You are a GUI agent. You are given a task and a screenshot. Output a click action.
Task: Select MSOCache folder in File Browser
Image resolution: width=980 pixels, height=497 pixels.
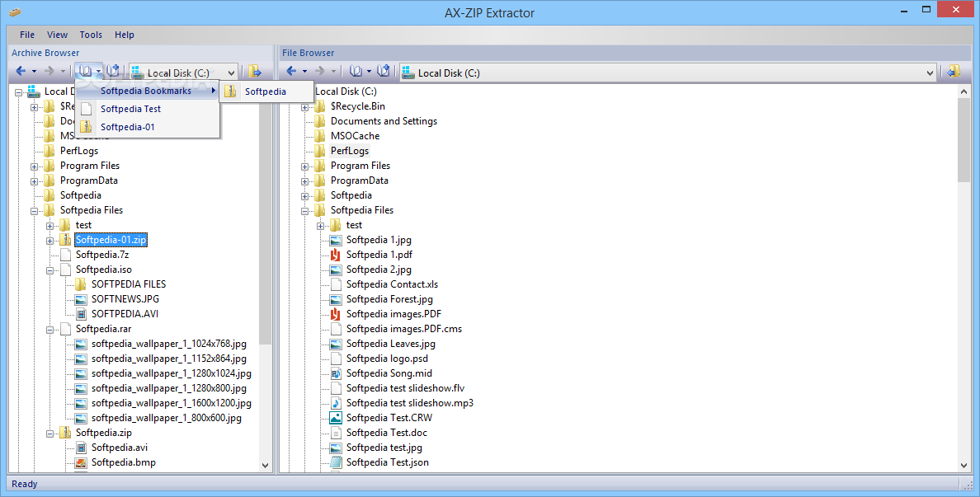pyautogui.click(x=355, y=135)
